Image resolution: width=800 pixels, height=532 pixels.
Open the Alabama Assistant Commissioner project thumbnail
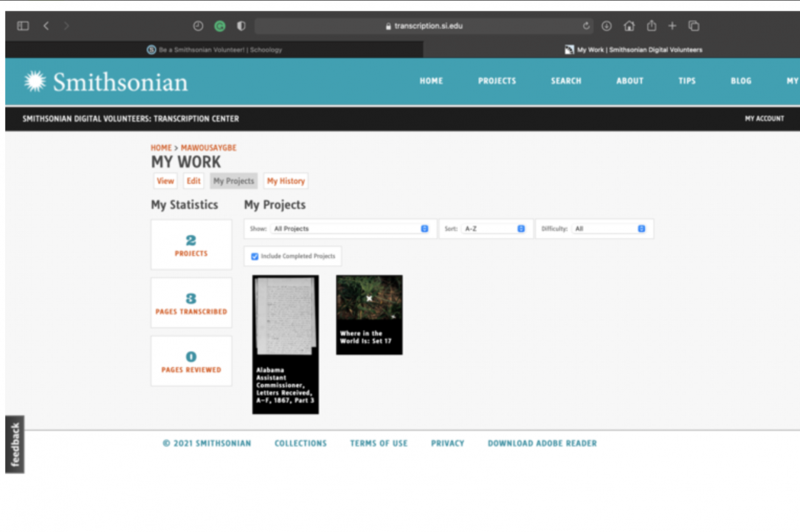pyautogui.click(x=286, y=316)
